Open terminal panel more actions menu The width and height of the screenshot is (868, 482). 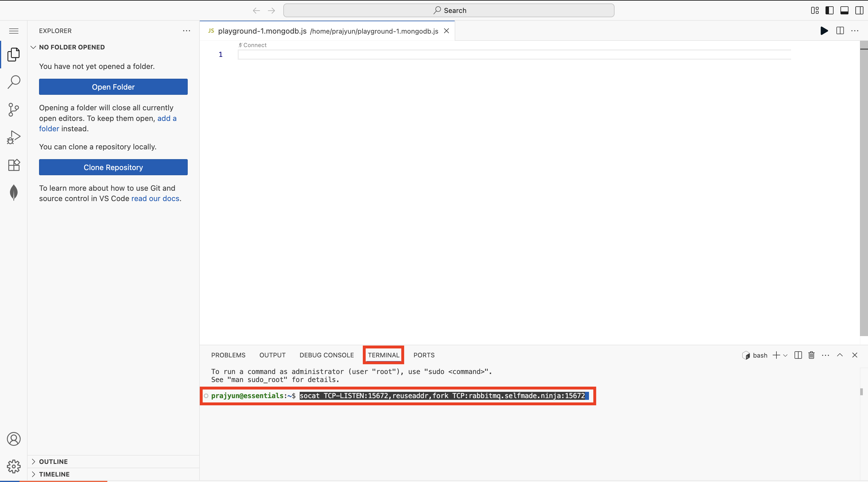pos(826,355)
